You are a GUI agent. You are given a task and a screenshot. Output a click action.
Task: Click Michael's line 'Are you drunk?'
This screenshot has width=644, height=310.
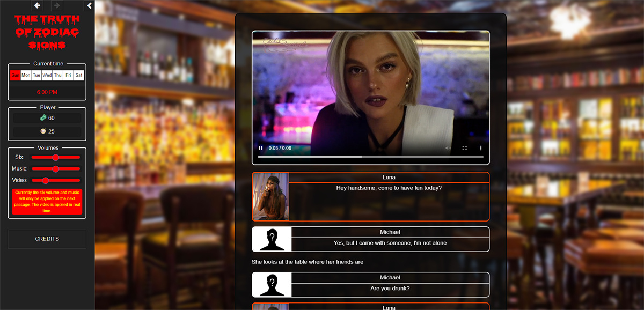click(390, 289)
